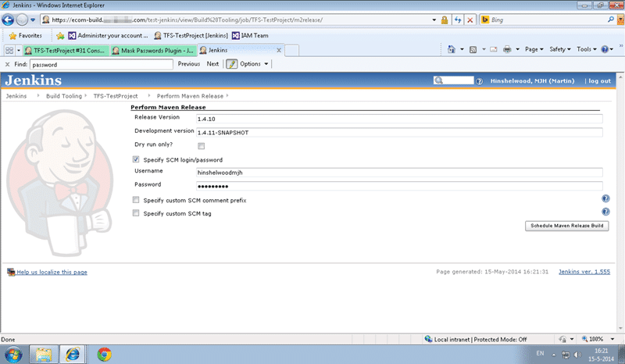This screenshot has height=364, width=625.
Task: Click 'Schedule Maven Release Build' button
Action: point(567,226)
